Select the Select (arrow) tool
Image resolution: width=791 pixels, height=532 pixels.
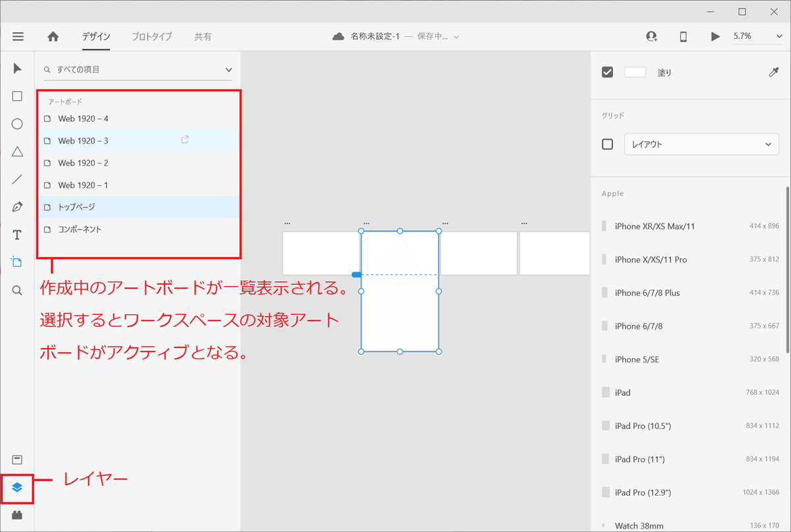point(17,69)
